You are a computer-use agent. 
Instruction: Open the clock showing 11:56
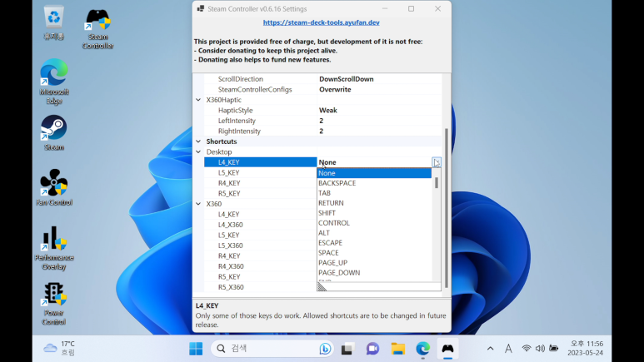click(x=586, y=348)
